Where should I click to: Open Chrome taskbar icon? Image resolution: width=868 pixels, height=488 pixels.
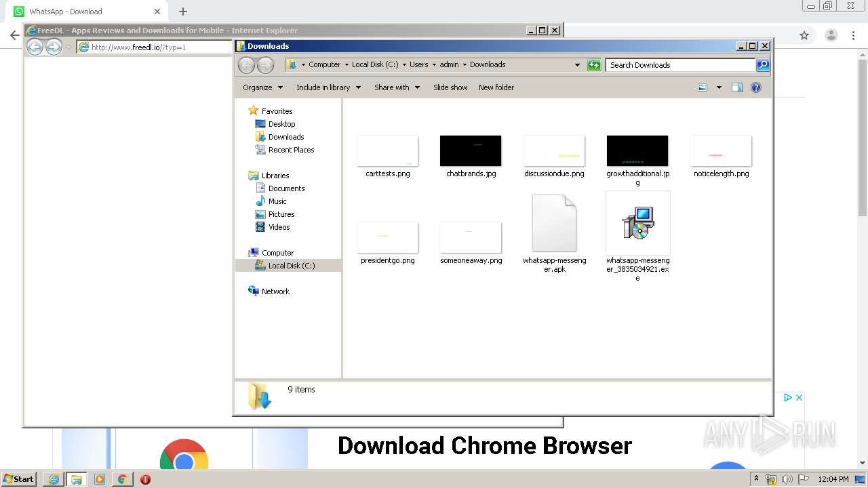pos(122,479)
